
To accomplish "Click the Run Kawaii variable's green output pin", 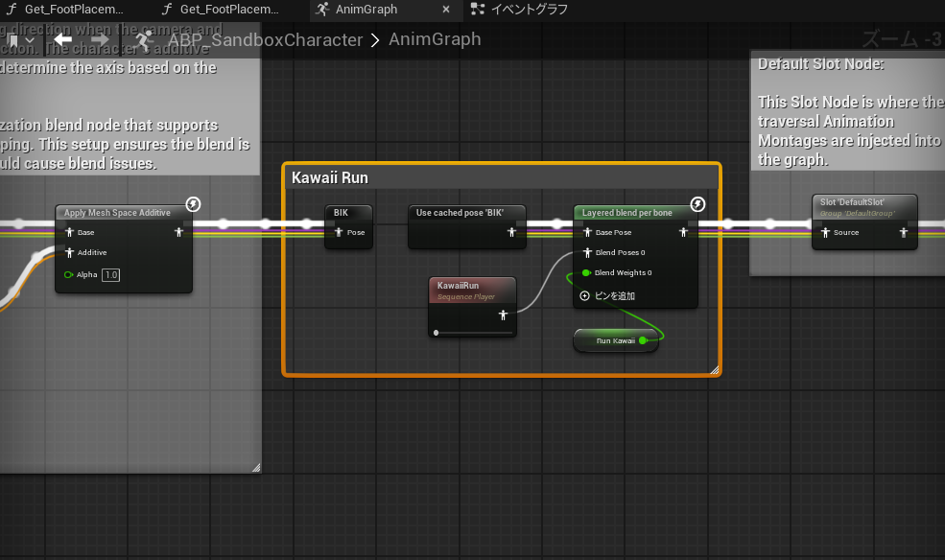I will [x=643, y=340].
